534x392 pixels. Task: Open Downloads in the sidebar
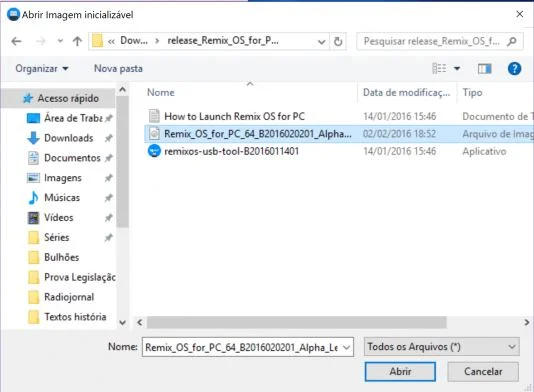(x=68, y=138)
